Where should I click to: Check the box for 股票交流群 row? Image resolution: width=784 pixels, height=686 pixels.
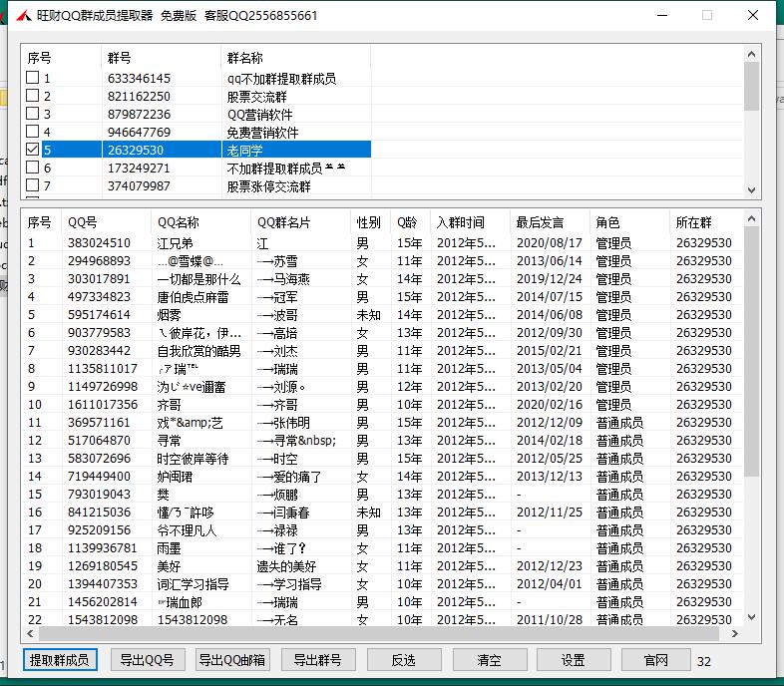(32, 96)
